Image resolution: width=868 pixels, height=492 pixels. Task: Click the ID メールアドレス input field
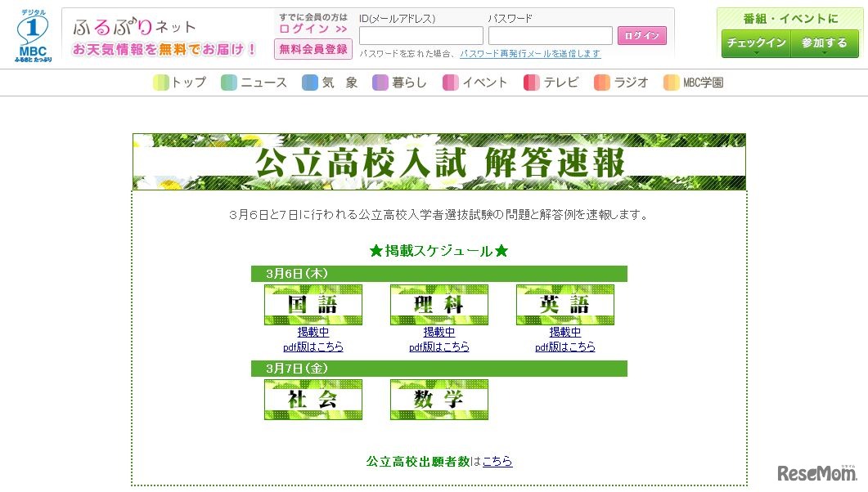(x=421, y=35)
